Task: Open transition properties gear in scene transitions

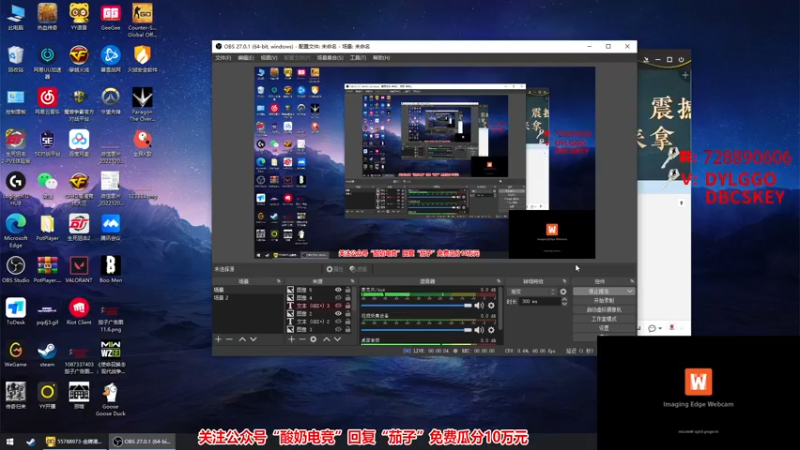Action: click(x=563, y=292)
